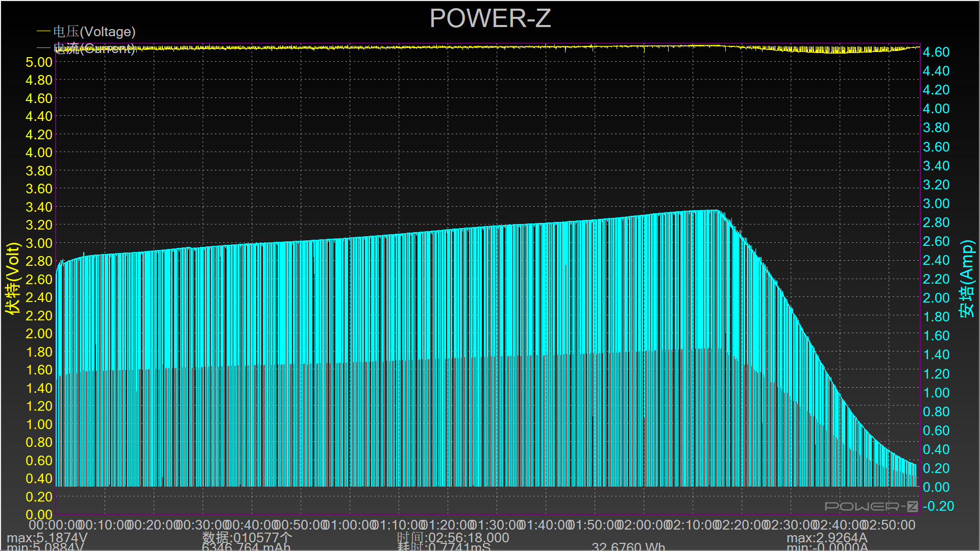Click the 5.00 tick on yellow voltage axis
This screenshot has width=980, height=551.
[39, 62]
